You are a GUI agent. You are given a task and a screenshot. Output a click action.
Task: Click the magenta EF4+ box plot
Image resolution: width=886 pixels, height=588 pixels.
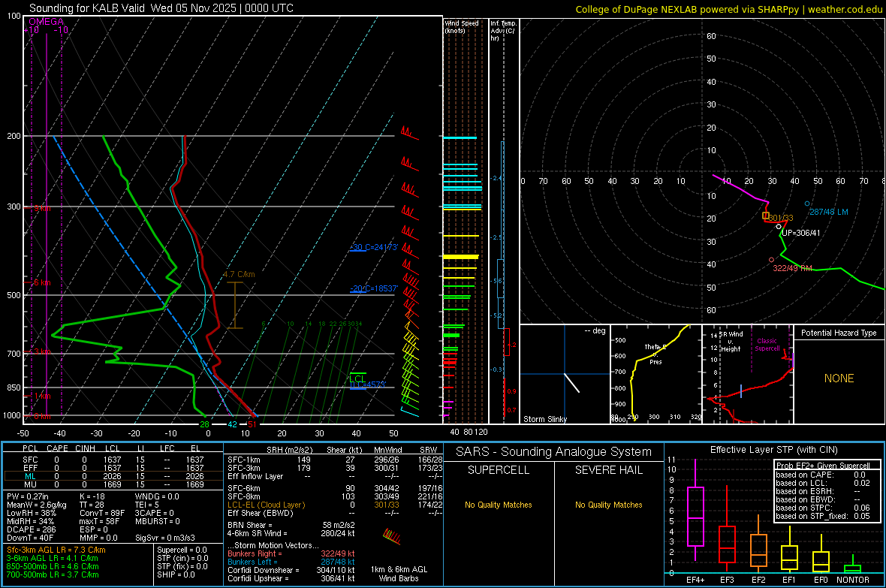pos(695,510)
